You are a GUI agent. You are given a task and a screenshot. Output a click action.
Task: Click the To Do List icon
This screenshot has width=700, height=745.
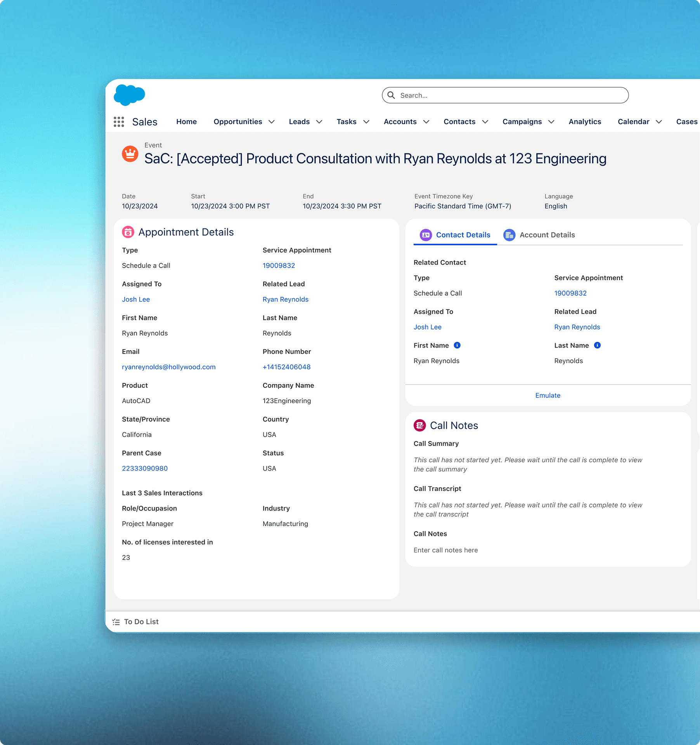coord(116,622)
